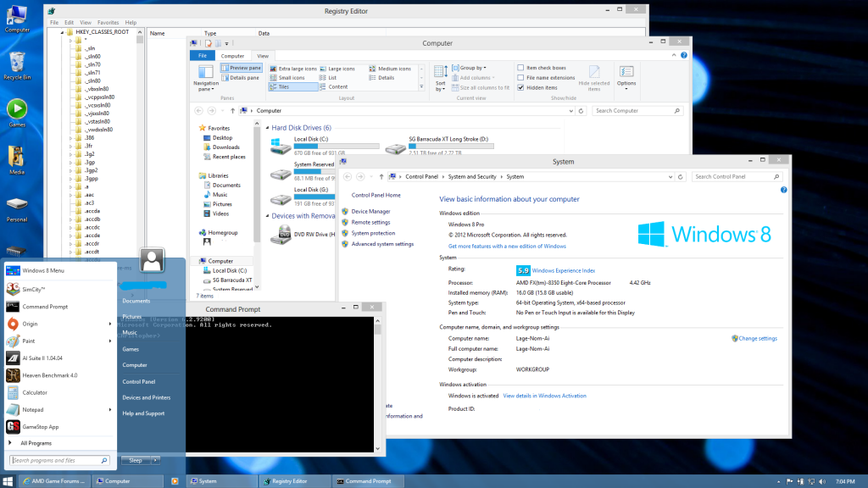The image size is (868, 488).
Task: Select the DVD RW Drive icon
Action: [303, 235]
